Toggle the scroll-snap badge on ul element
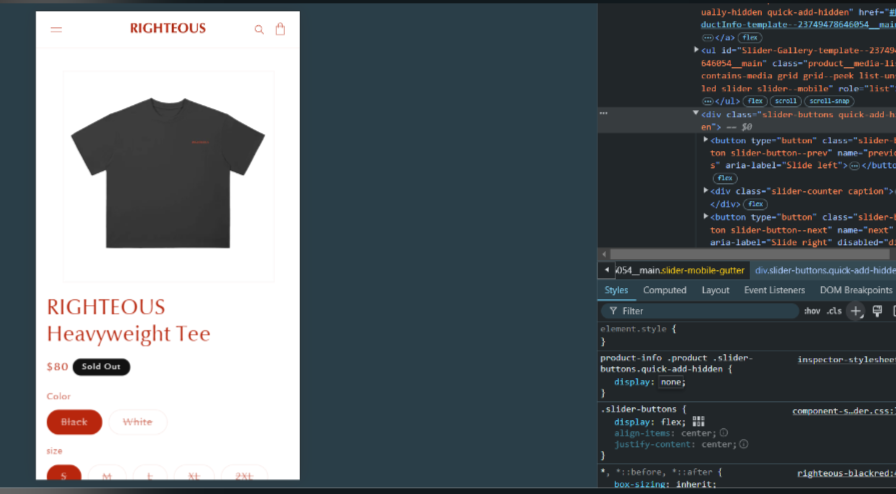The width and height of the screenshot is (896, 494). (x=829, y=101)
